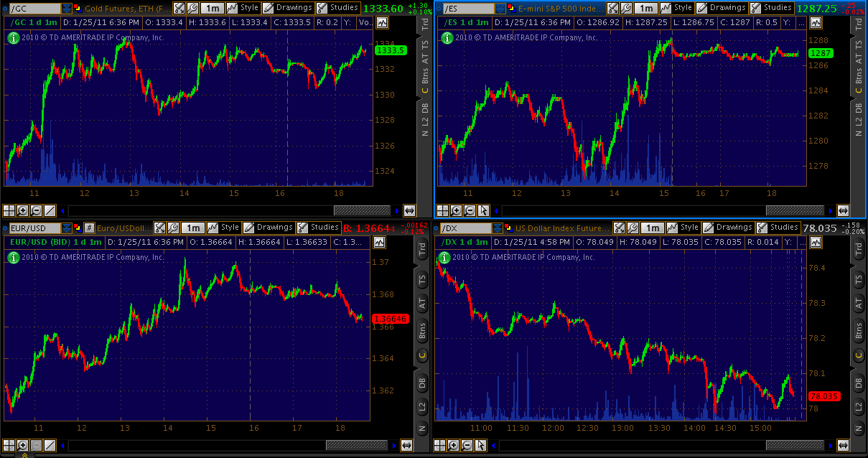The image size is (868, 458).
Task: Click the info icon on the EUR/USD chart
Action: pyautogui.click(x=12, y=257)
